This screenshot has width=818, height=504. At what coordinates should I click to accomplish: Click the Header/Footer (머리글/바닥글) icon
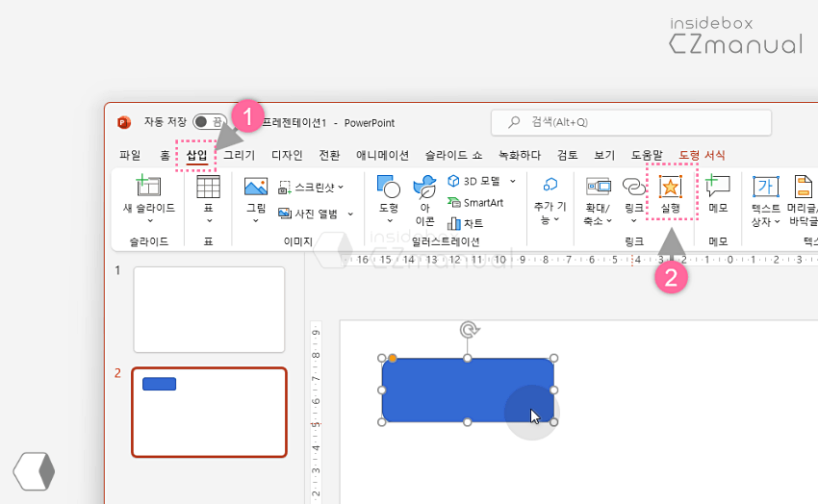tap(803, 187)
